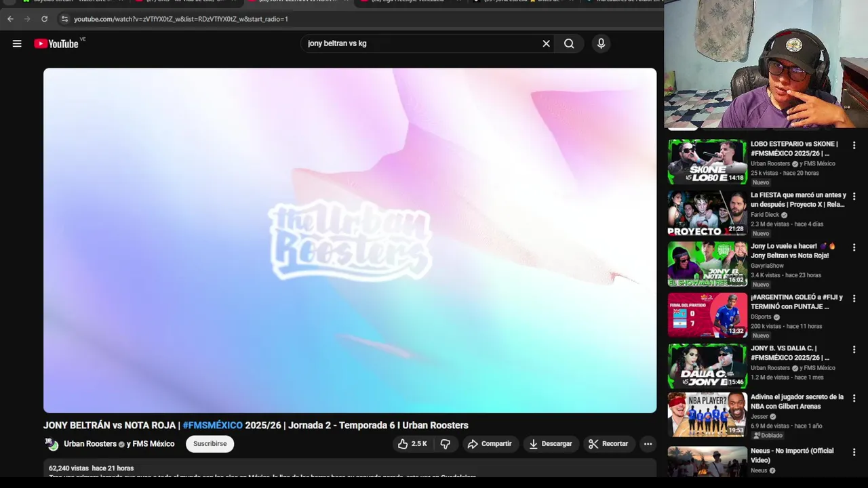
Task: Click title 'Jony Lo vuele a hacer!'
Action: tap(793, 251)
